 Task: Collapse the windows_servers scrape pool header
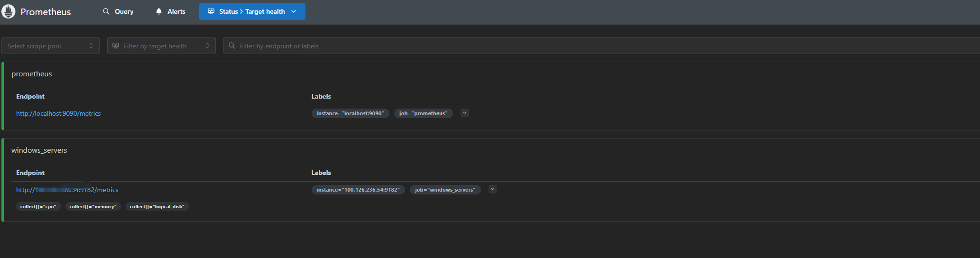[39, 150]
